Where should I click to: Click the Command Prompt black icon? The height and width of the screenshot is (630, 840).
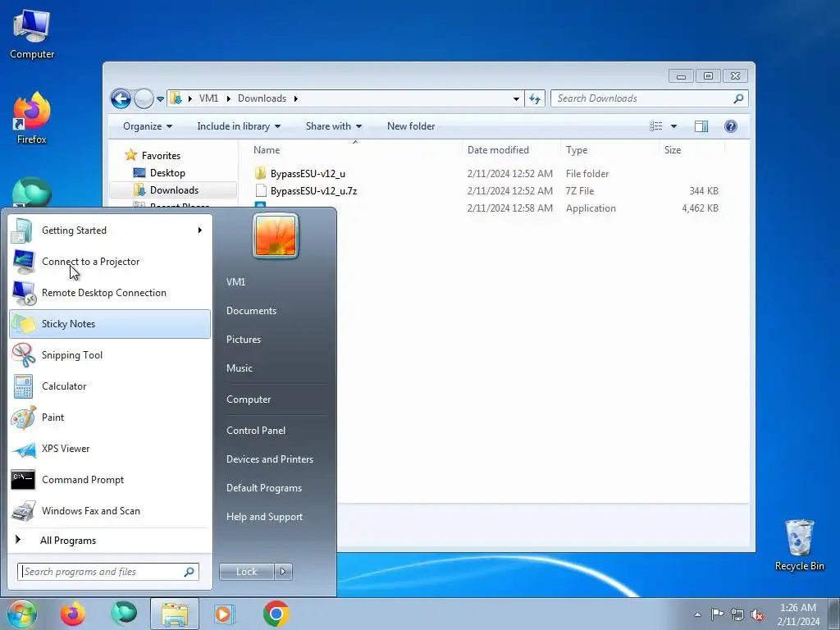(23, 479)
